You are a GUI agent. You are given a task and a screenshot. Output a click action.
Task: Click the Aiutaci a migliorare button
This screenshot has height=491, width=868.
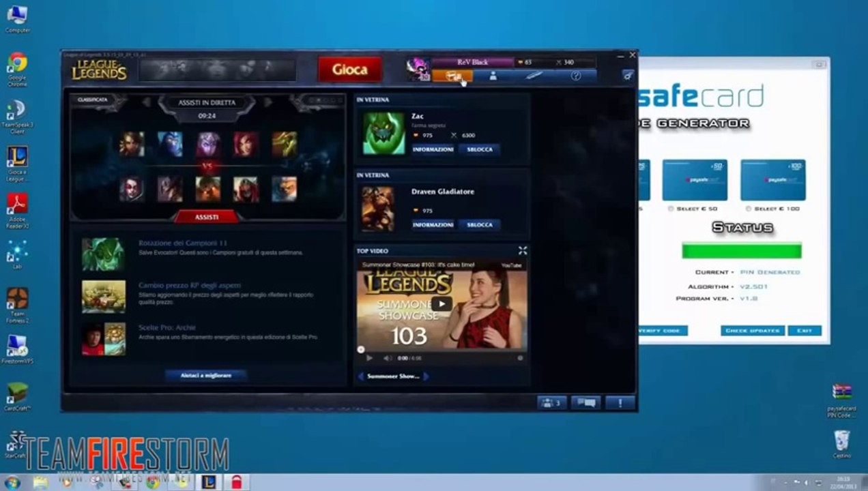pos(205,376)
